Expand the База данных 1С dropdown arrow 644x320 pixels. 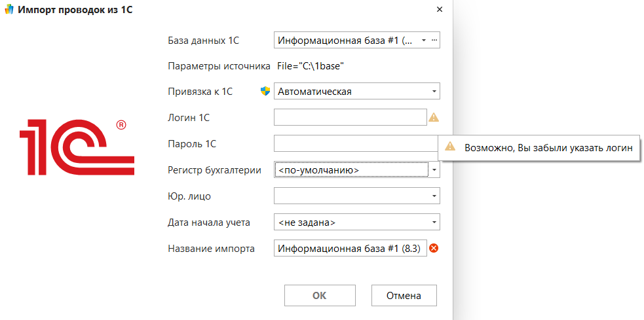click(423, 40)
